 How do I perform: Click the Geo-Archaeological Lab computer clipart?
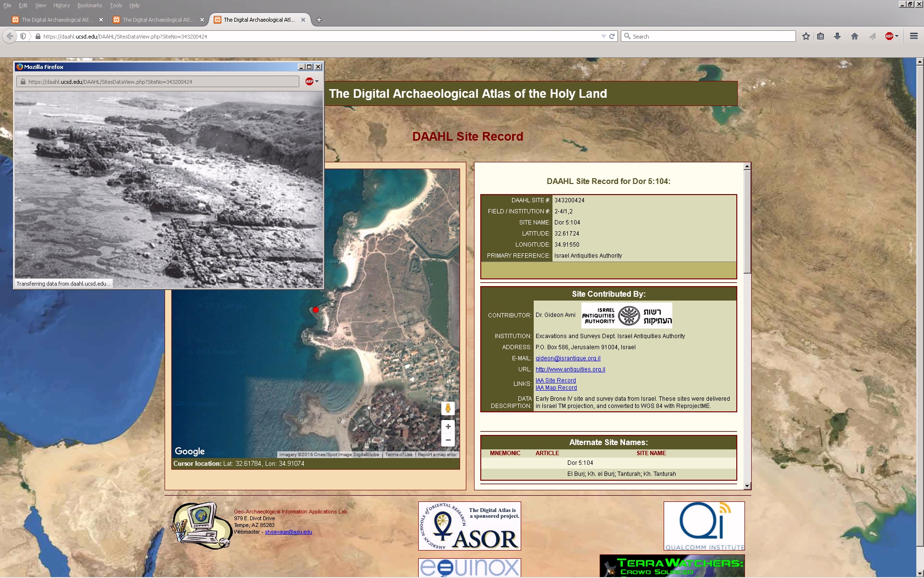pos(202,526)
